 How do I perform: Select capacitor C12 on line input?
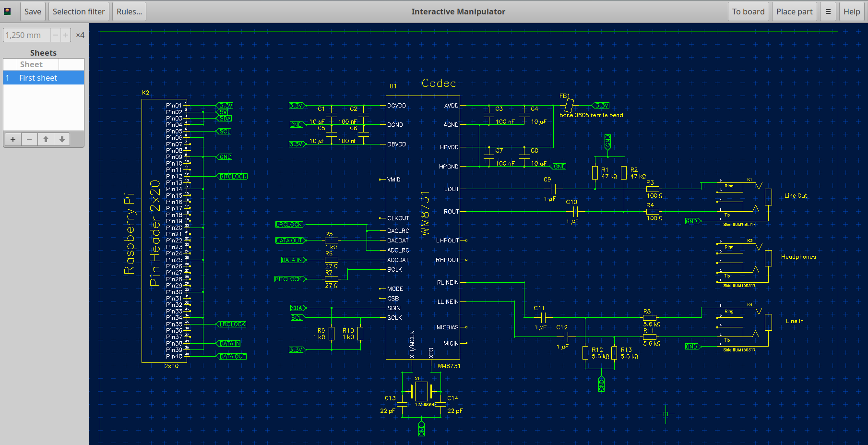pos(566,337)
